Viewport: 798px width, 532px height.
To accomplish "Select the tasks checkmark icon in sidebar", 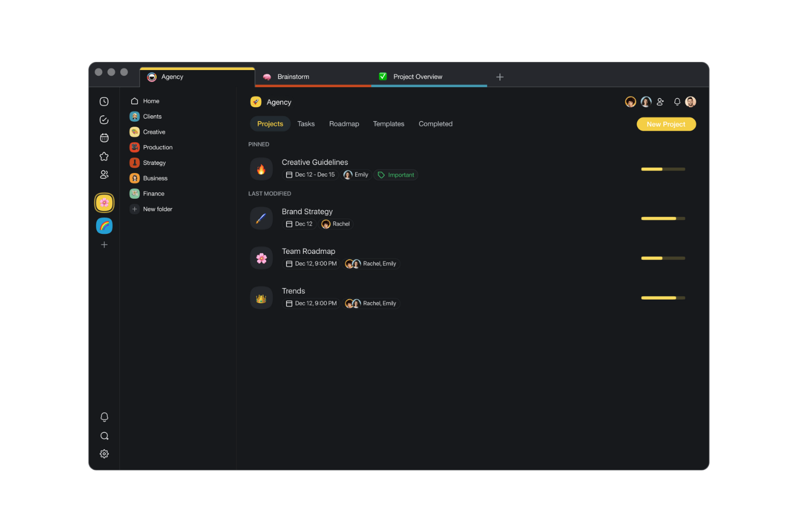I will coord(104,120).
